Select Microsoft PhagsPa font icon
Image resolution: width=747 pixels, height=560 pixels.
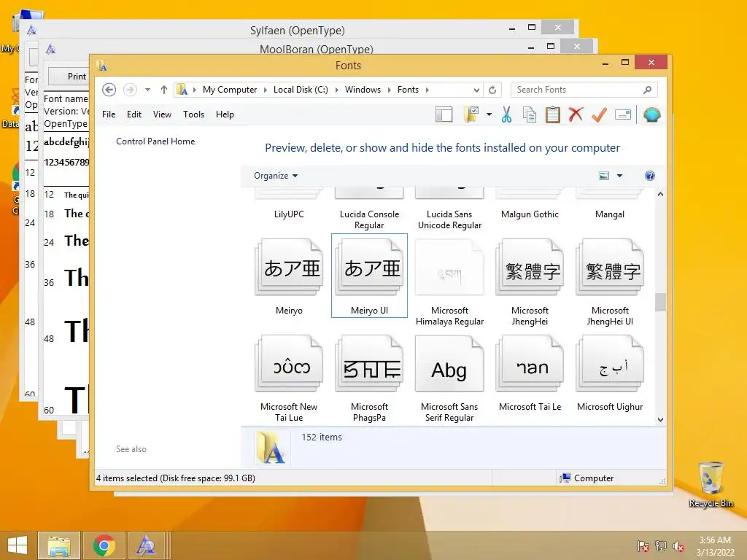coord(369,364)
